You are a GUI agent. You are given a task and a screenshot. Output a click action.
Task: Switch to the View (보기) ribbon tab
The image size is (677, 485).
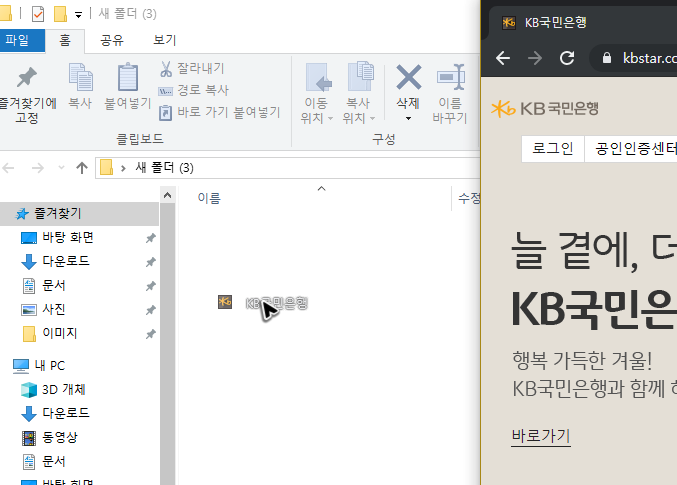165,41
